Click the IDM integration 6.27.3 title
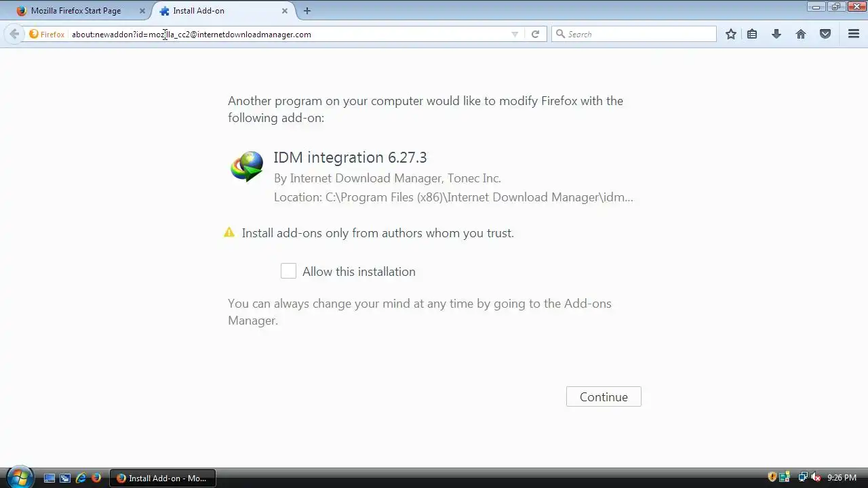 click(350, 157)
